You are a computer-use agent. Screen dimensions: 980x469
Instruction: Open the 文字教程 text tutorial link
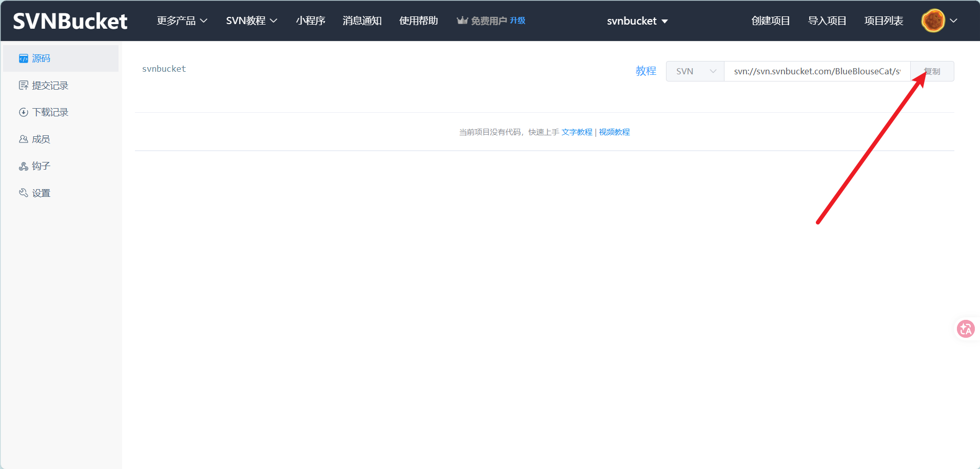(577, 132)
